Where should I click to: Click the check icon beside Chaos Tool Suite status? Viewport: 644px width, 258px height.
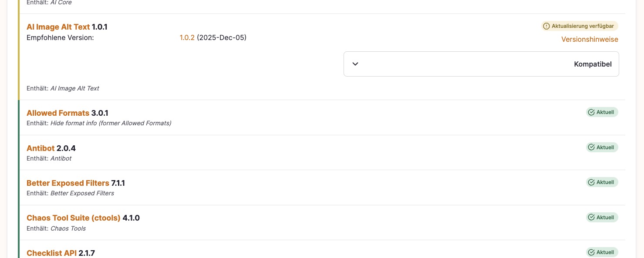591,217
